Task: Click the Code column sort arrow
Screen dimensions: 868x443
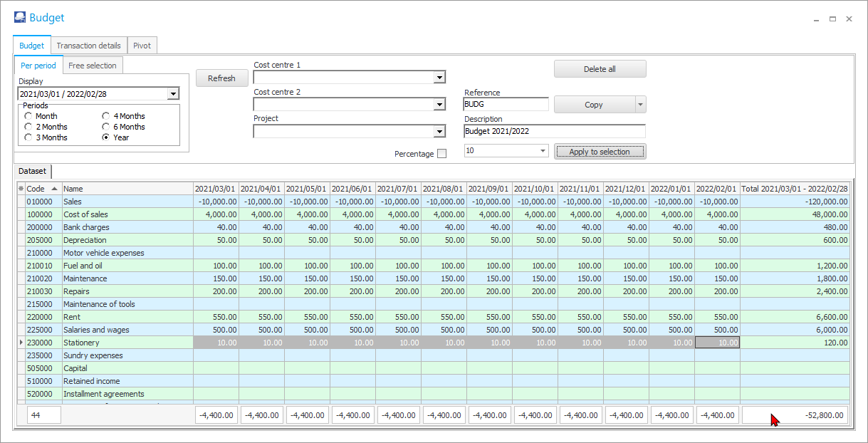Action: click(x=54, y=189)
